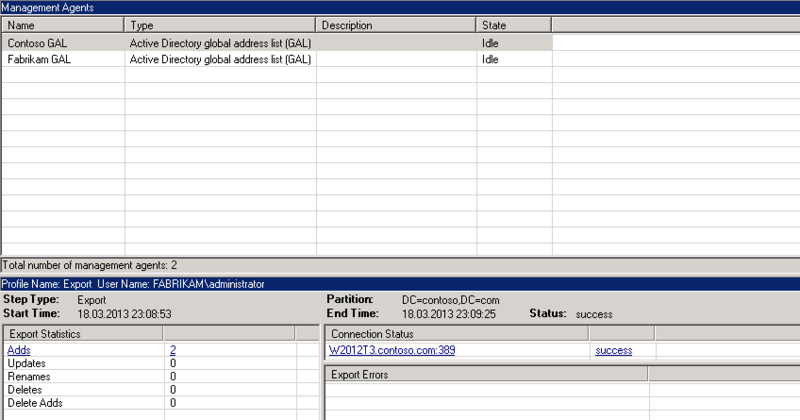Click the partition value DC=contoso,DC=com
This screenshot has width=800, height=420.
pyautogui.click(x=451, y=300)
